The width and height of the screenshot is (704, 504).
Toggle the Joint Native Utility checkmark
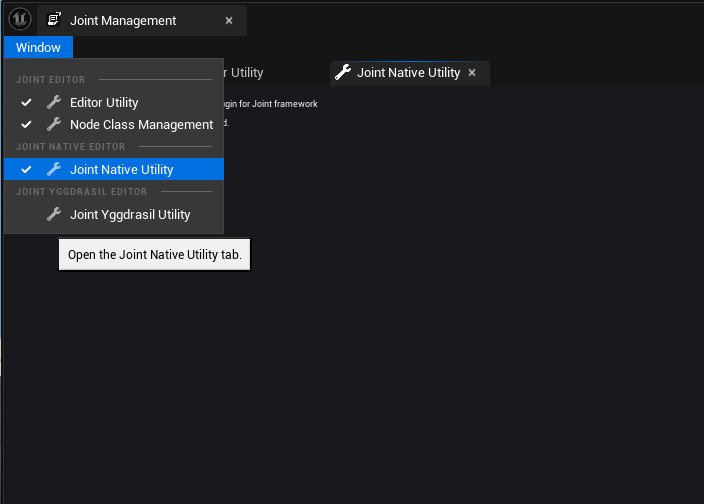(x=27, y=170)
